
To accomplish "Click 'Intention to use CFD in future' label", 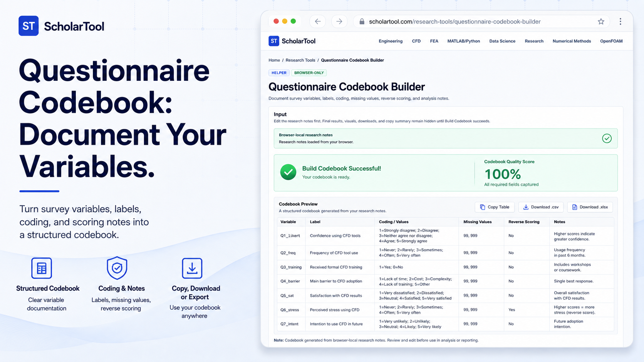I will click(336, 324).
